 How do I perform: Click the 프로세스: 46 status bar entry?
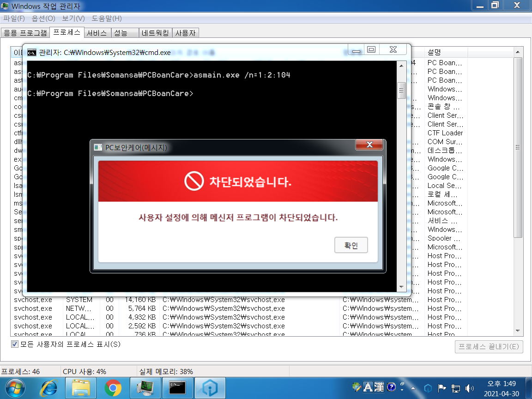point(21,371)
